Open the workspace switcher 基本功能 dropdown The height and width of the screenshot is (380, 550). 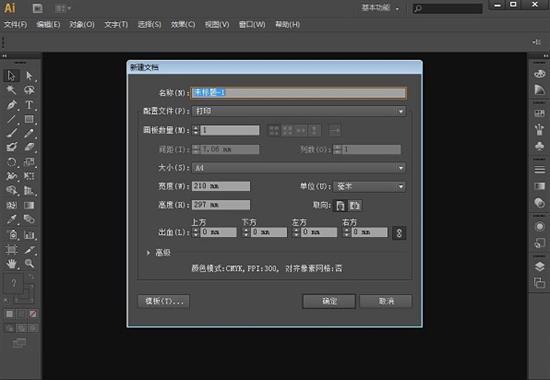click(x=381, y=8)
